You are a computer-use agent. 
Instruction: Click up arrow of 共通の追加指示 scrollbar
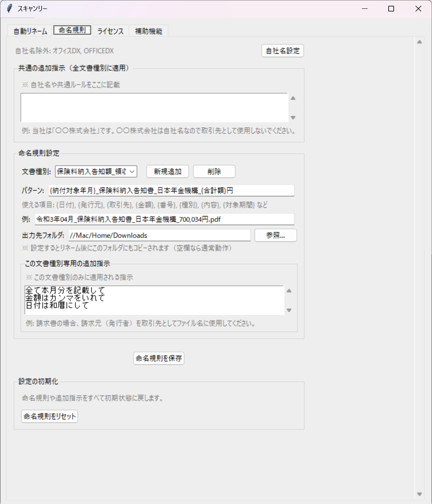click(x=293, y=98)
